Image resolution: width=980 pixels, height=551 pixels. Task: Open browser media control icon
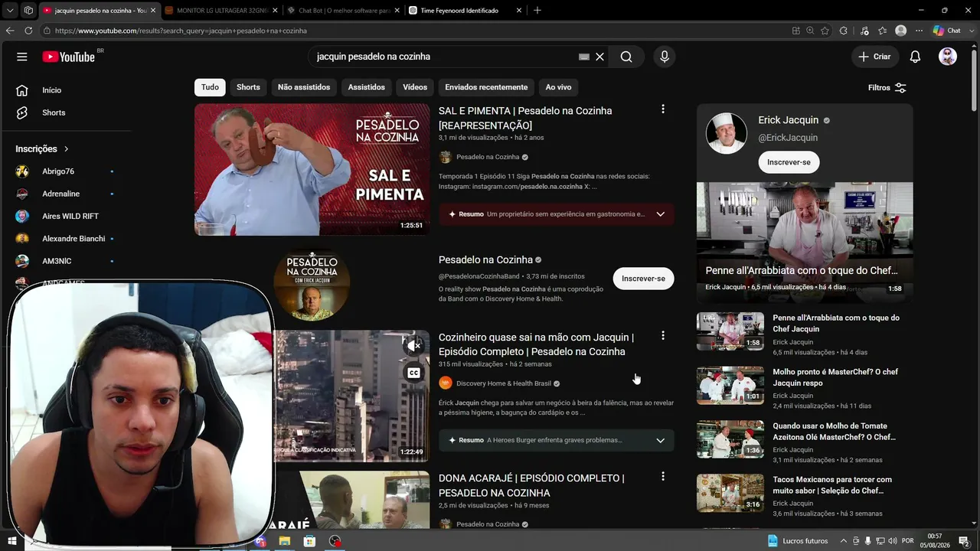pyautogui.click(x=864, y=31)
